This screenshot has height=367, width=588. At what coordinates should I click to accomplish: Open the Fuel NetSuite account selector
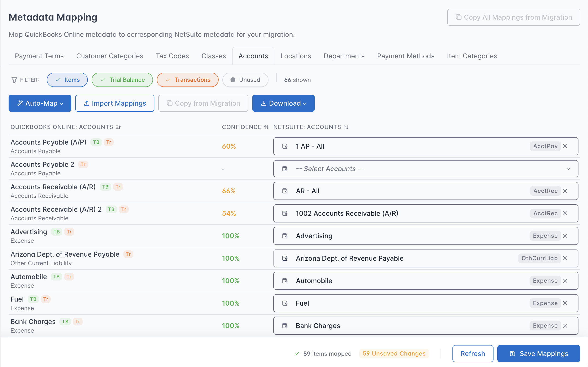coord(426,303)
